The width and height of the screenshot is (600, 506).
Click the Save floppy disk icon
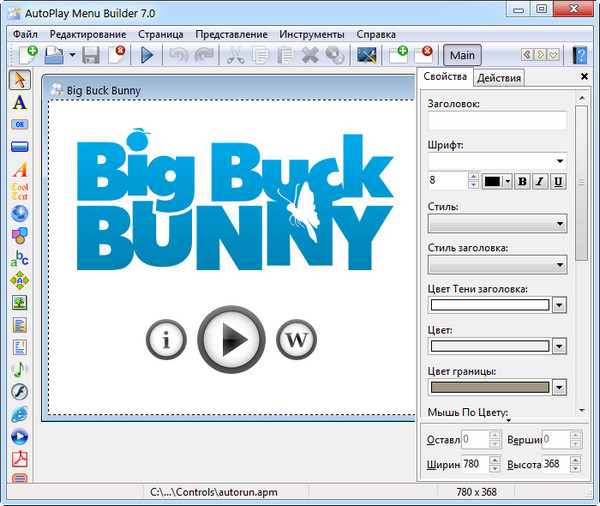(91, 56)
